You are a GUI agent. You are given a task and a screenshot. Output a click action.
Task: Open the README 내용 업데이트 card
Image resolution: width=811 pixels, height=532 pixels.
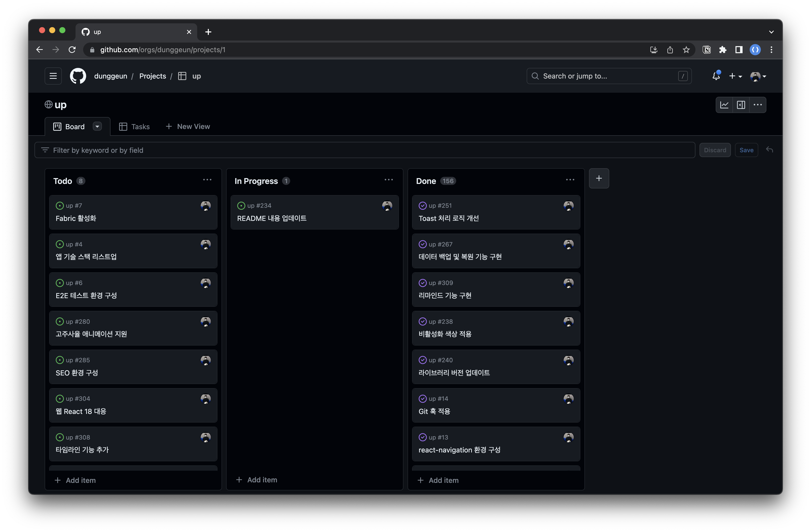tap(272, 218)
